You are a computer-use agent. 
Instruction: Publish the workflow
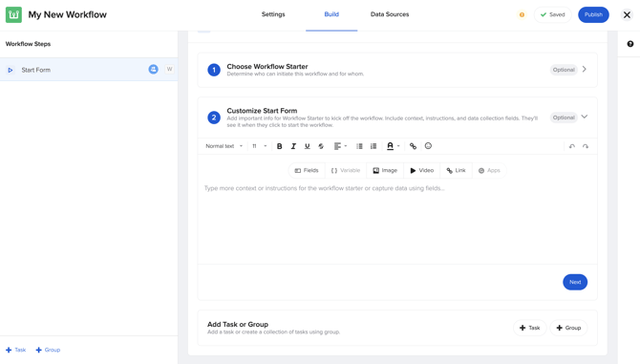[x=593, y=14]
